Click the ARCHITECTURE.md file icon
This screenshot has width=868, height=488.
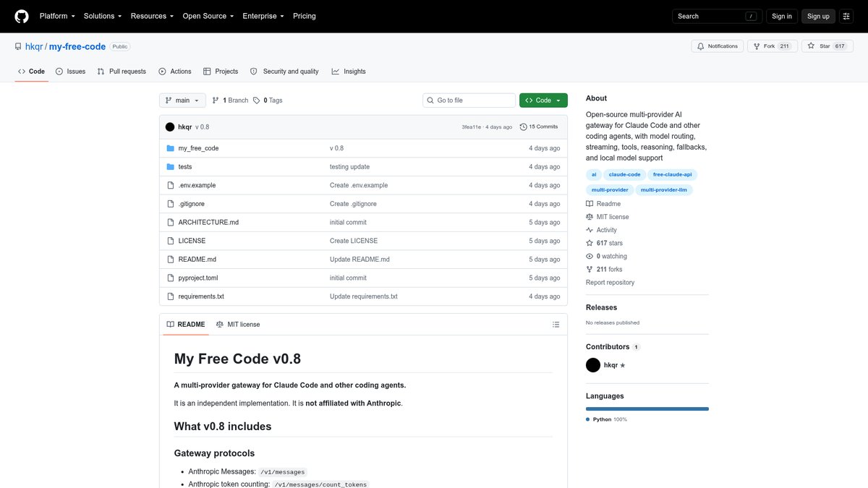pyautogui.click(x=170, y=223)
